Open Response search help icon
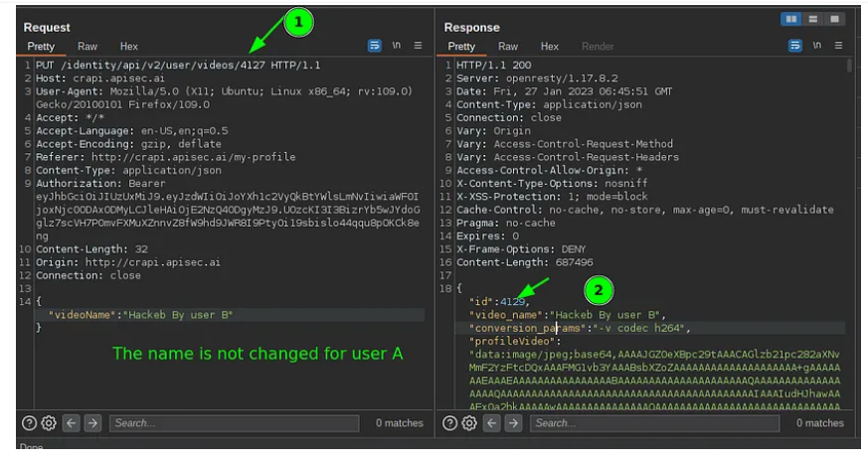This screenshot has height=465, width=868. coord(449,423)
